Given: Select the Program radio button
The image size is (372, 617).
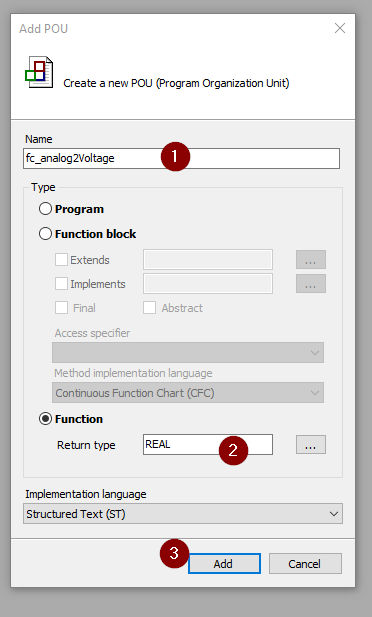Looking at the screenshot, I should [45, 209].
